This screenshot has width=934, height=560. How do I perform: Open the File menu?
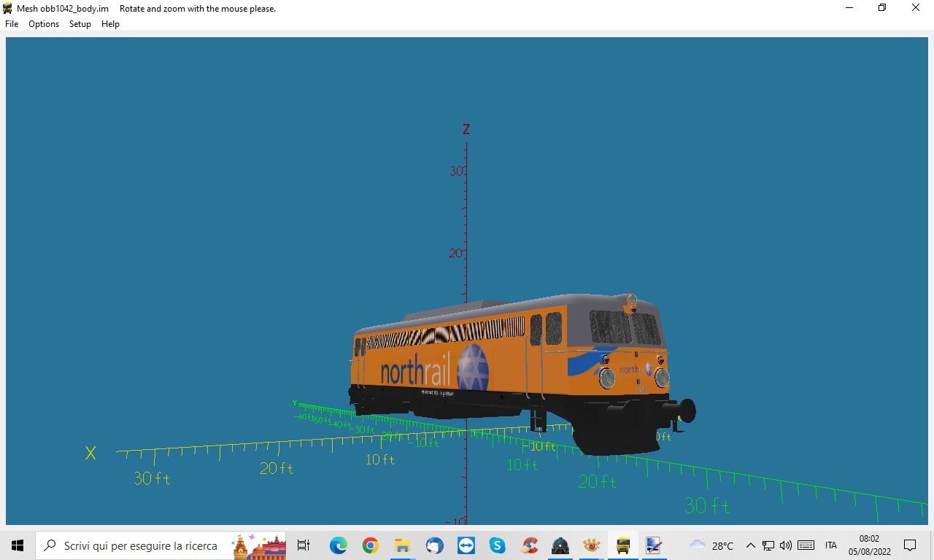12,24
